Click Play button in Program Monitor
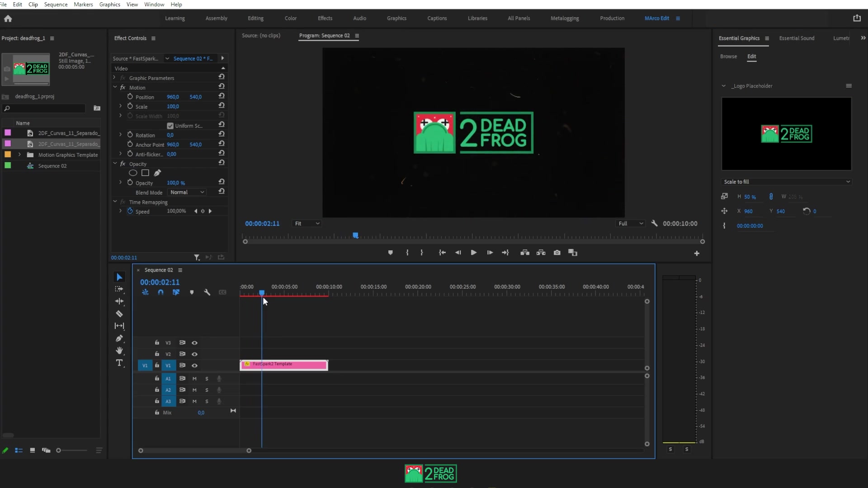The image size is (868, 488). [x=474, y=253]
